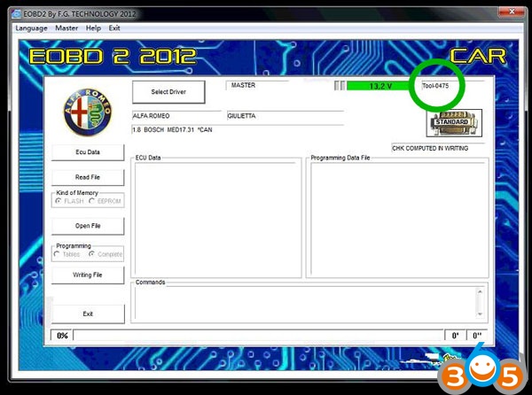The height and width of the screenshot is (395, 532).
Task: Click the Writing File button
Action: point(88,275)
